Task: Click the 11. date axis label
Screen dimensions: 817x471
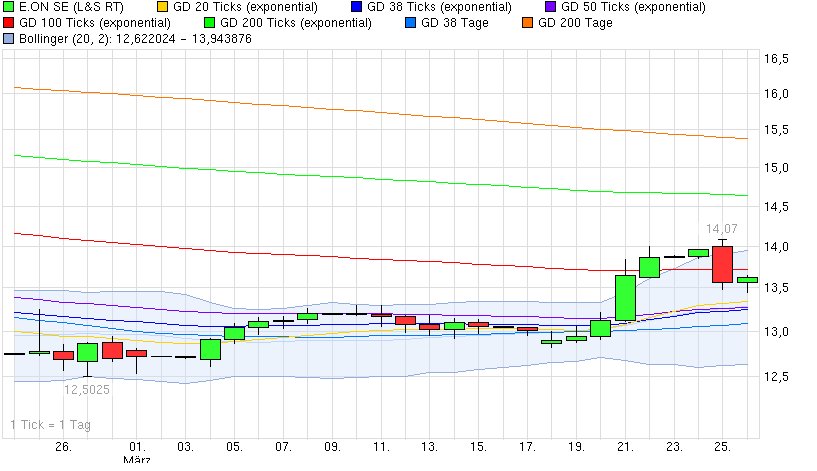Action: [x=381, y=447]
